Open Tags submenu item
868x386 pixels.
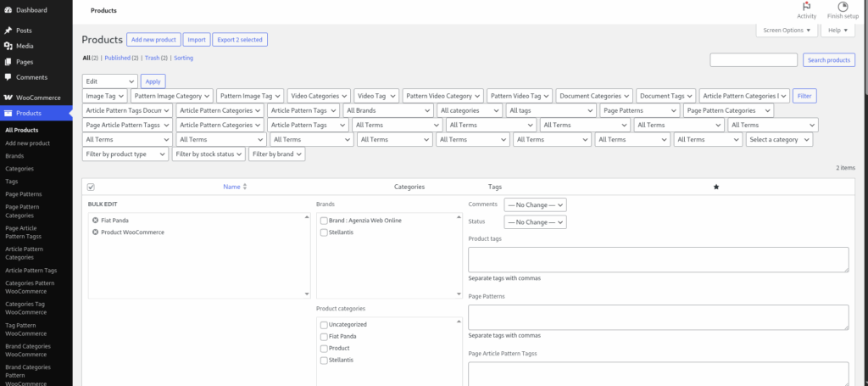[x=12, y=181]
